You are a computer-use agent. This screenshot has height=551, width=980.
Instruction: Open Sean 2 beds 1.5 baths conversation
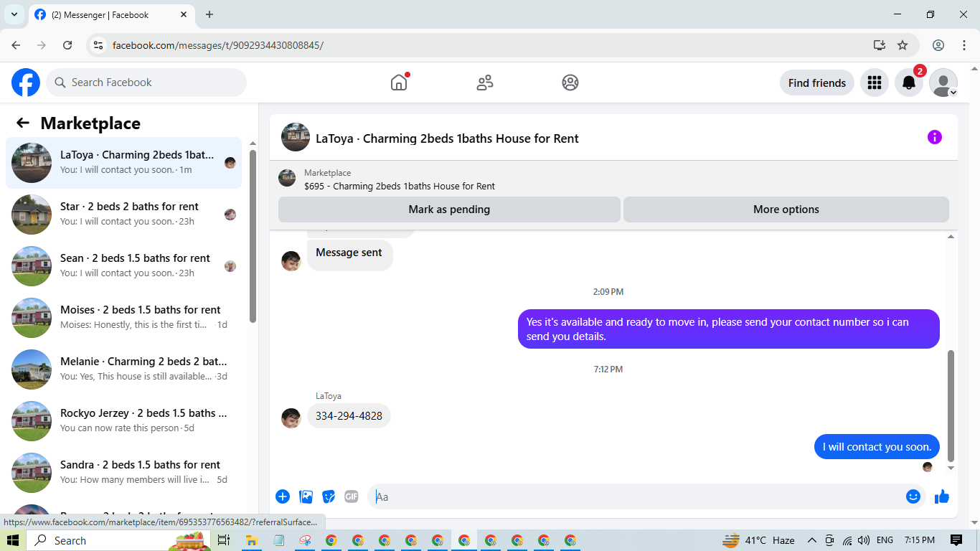click(123, 266)
